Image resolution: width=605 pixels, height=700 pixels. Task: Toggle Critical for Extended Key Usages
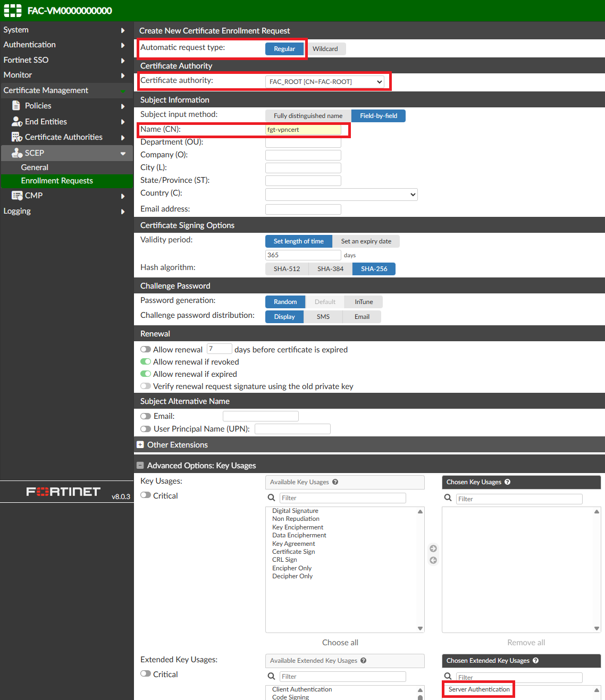click(x=146, y=674)
